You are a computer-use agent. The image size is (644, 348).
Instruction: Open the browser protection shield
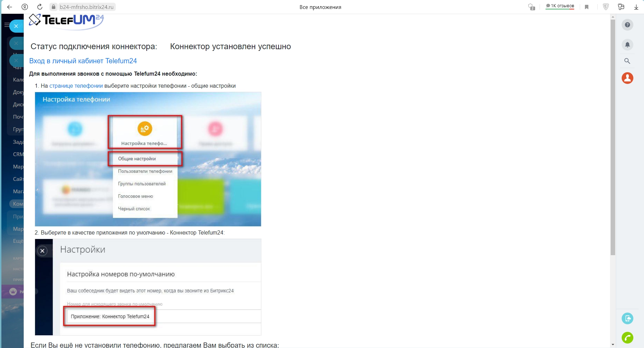coord(606,7)
